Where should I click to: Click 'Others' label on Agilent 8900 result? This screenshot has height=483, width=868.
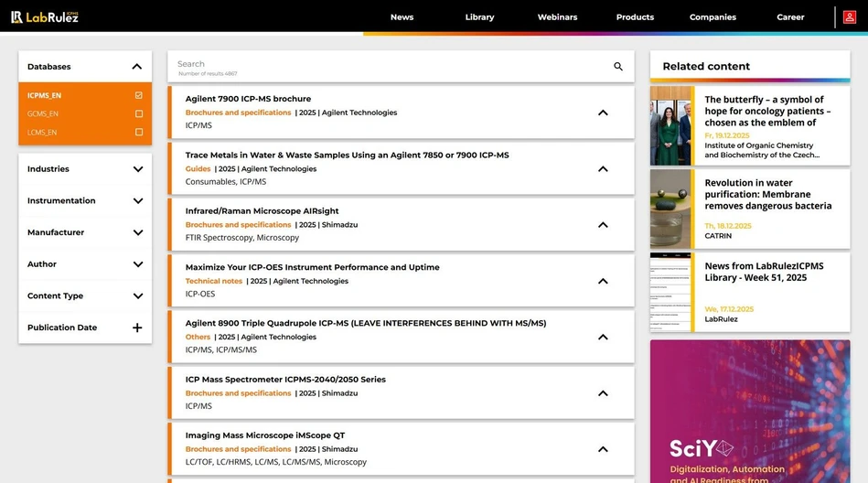198,337
